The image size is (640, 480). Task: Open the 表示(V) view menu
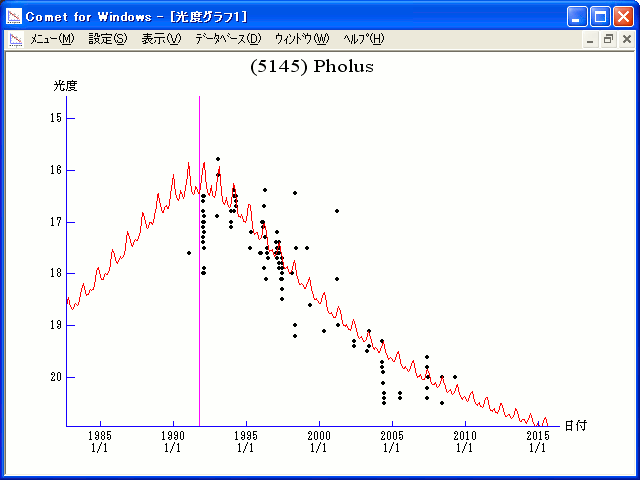[x=161, y=39]
